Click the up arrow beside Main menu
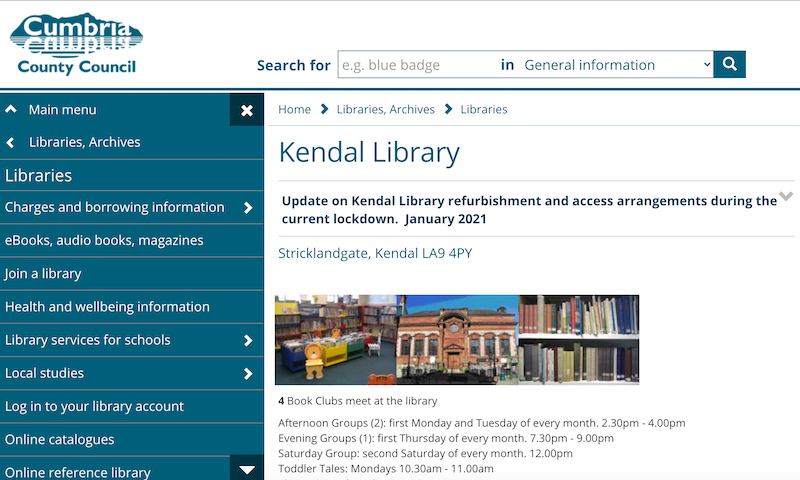Viewport: 800px width, 480px height. pyautogui.click(x=11, y=109)
